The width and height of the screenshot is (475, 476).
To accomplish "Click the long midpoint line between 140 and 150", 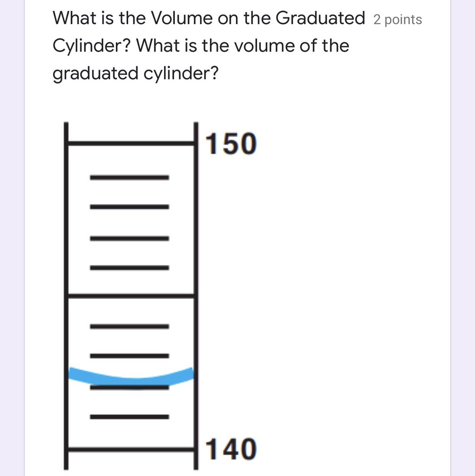I will 130,296.
